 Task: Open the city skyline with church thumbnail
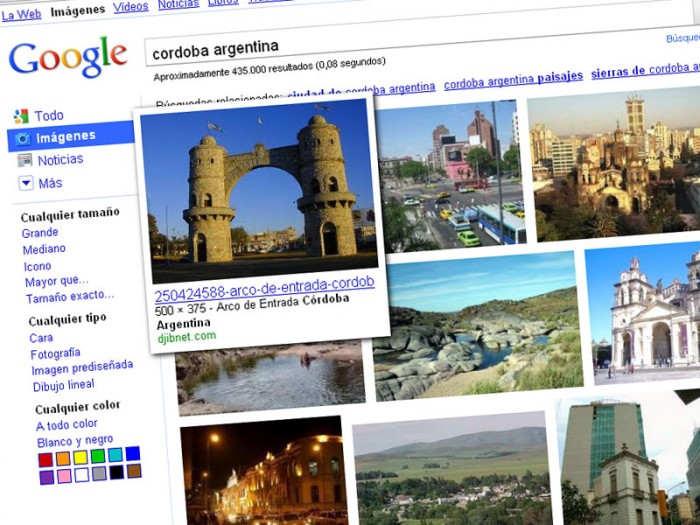[x=614, y=163]
